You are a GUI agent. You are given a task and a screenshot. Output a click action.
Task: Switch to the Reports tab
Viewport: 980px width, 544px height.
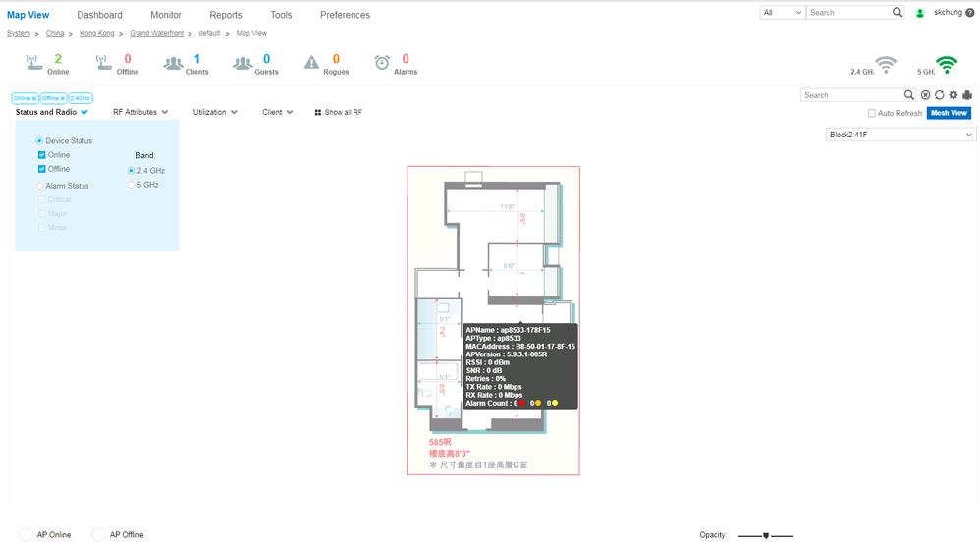pyautogui.click(x=225, y=15)
